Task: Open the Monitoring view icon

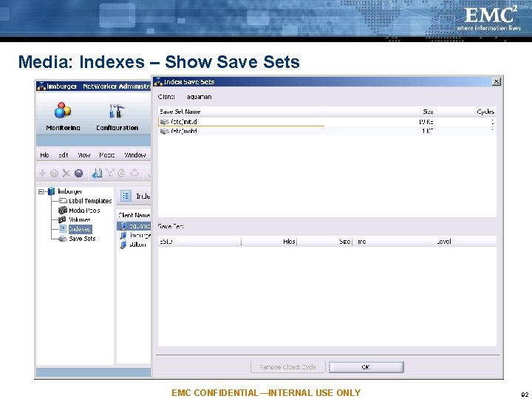Action: point(63,110)
